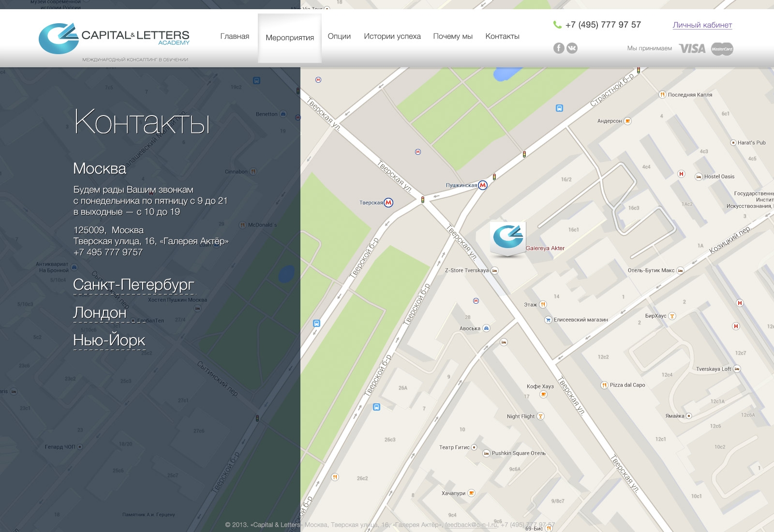This screenshot has height=532, width=774.
Task: Click the Cinnabon restaurant icon
Action: (x=253, y=172)
